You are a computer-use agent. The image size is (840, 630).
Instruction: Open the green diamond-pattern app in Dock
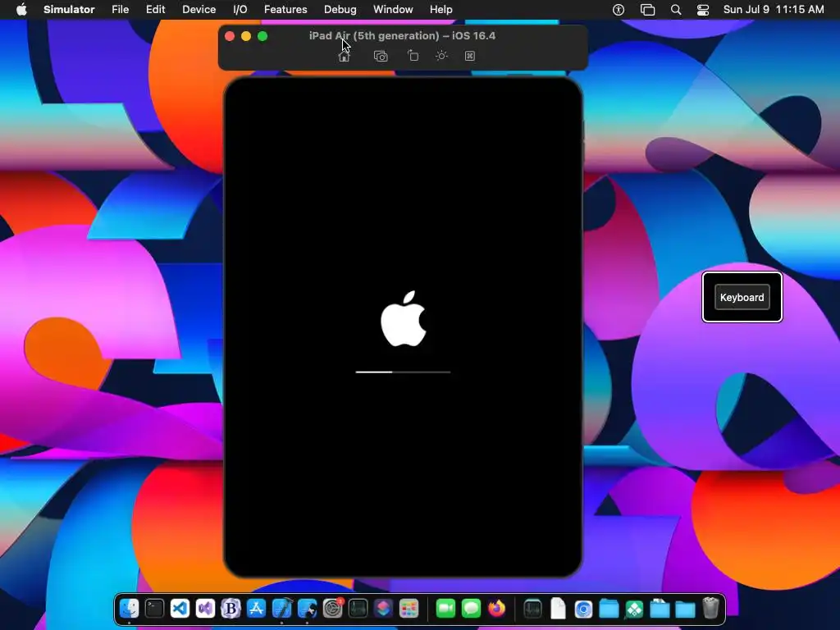click(x=634, y=609)
